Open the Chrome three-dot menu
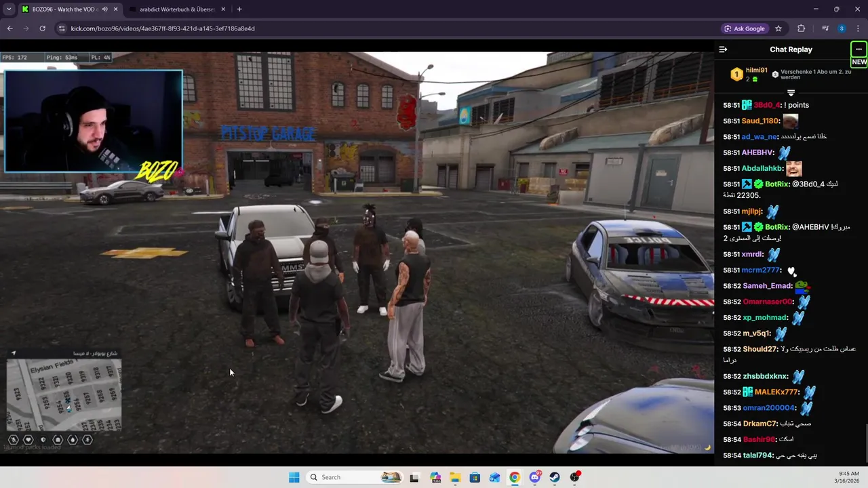Screen dimensions: 868x488 (x=857, y=28)
